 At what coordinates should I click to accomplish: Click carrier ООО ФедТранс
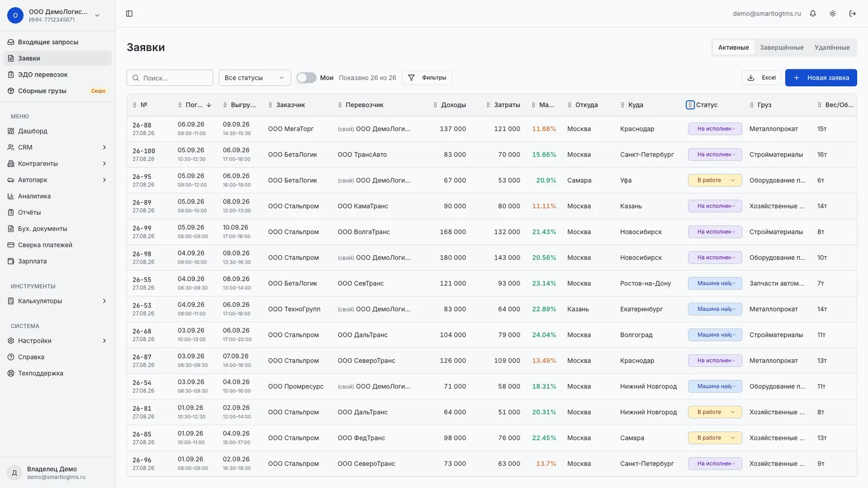click(361, 438)
